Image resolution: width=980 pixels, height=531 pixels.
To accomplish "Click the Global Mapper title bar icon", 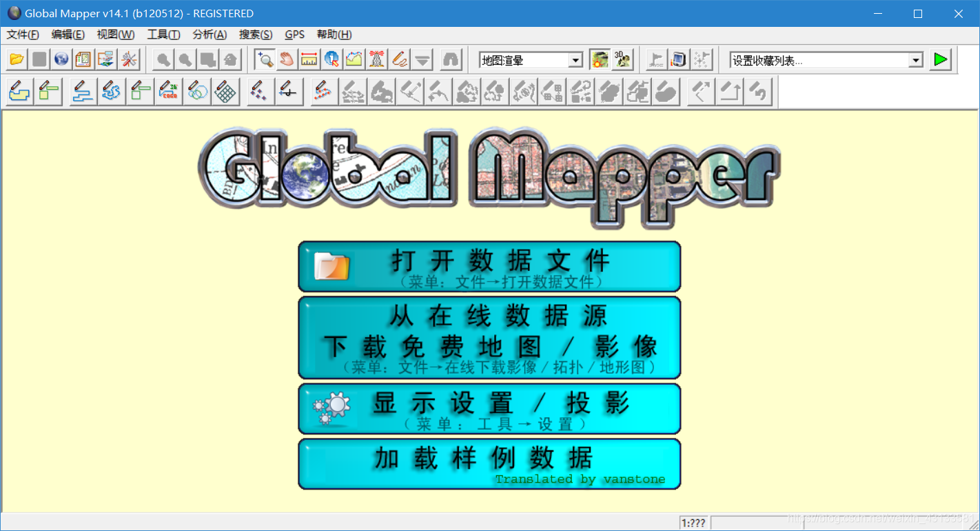I will point(14,13).
